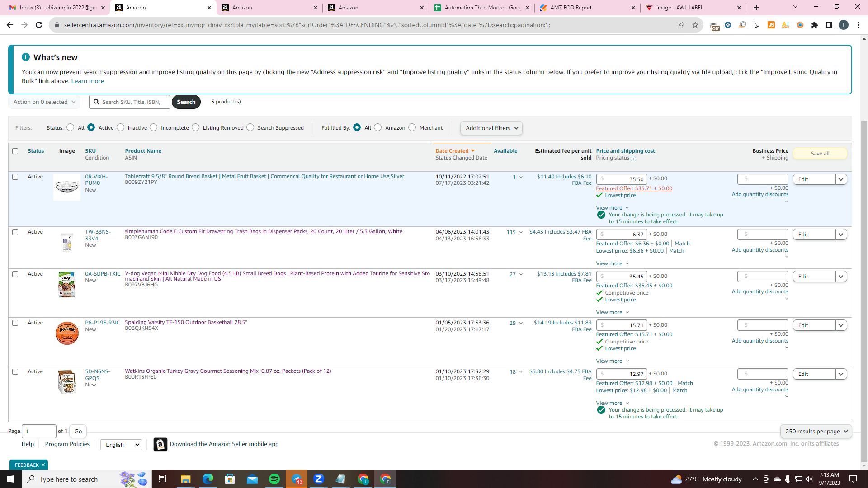Expand the Additional filters dropdown

491,128
